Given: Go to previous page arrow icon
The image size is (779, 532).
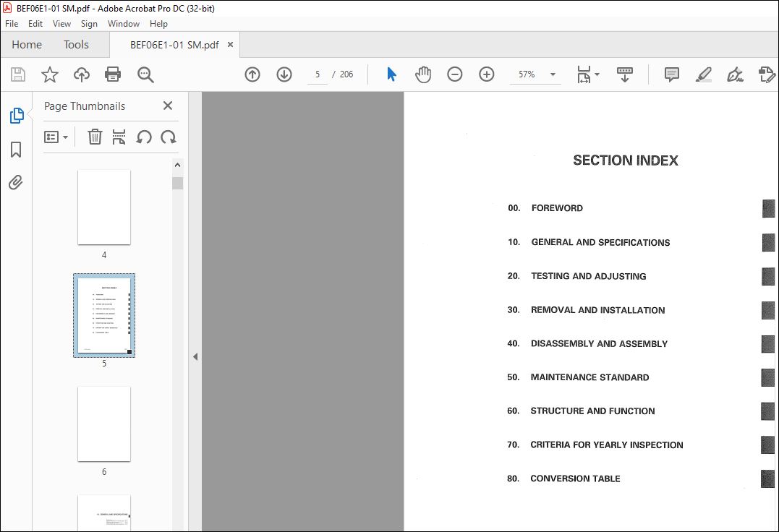Looking at the screenshot, I should pyautogui.click(x=252, y=74).
